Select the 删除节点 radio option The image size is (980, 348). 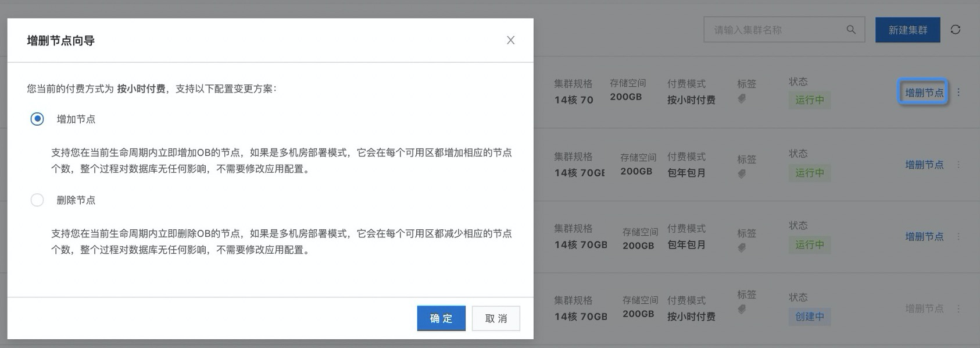pos(37,200)
